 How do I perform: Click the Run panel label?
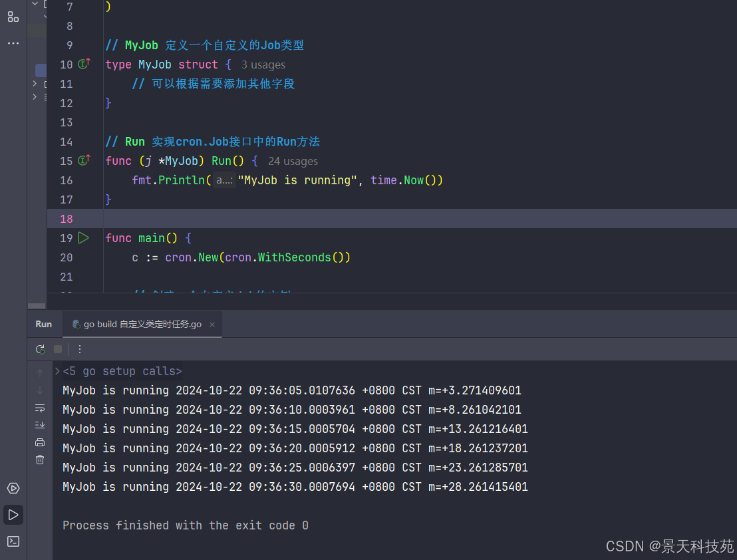click(x=44, y=324)
